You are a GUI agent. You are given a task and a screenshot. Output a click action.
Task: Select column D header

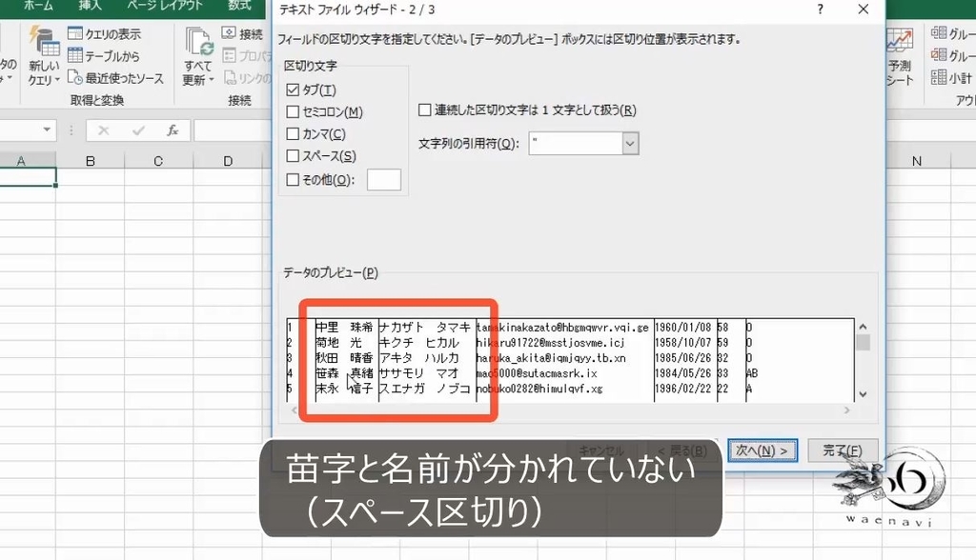228,161
